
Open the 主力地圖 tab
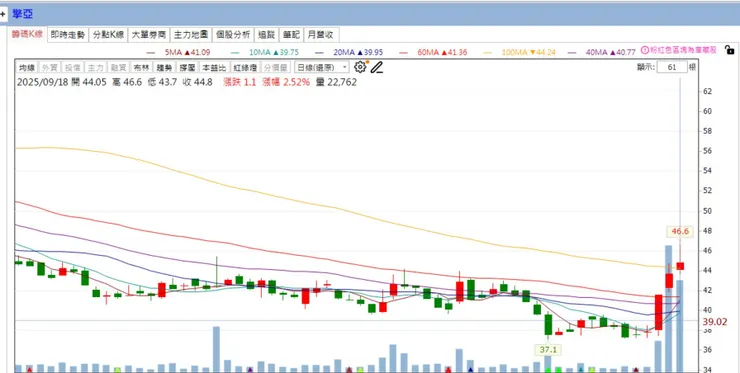click(x=191, y=34)
